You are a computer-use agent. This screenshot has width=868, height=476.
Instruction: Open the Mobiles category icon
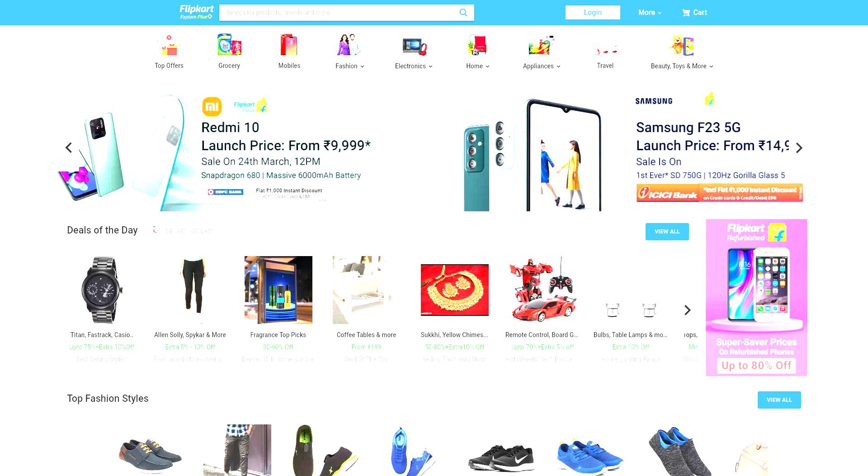point(289,44)
